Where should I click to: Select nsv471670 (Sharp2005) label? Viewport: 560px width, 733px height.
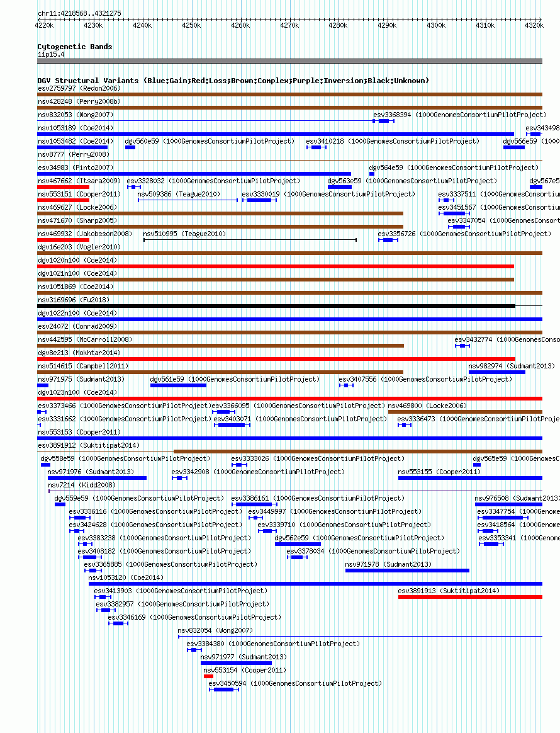(x=77, y=220)
